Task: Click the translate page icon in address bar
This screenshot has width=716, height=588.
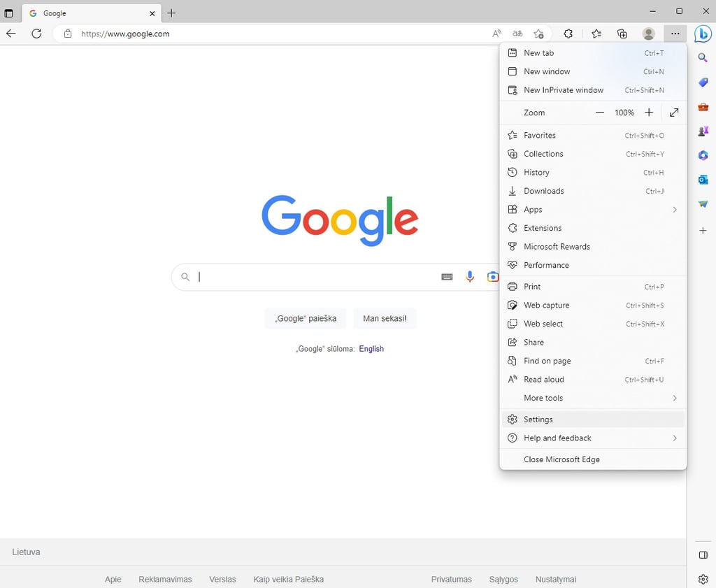Action: tap(517, 34)
